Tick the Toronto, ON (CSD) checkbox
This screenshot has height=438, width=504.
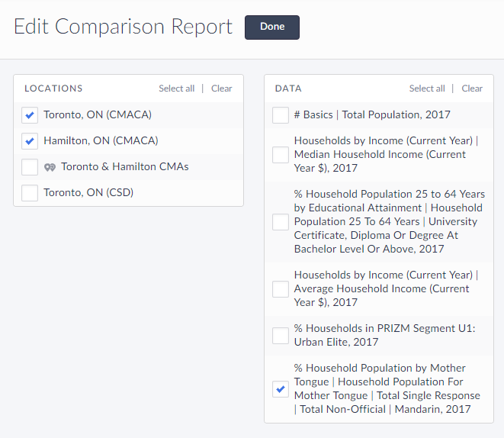point(30,193)
